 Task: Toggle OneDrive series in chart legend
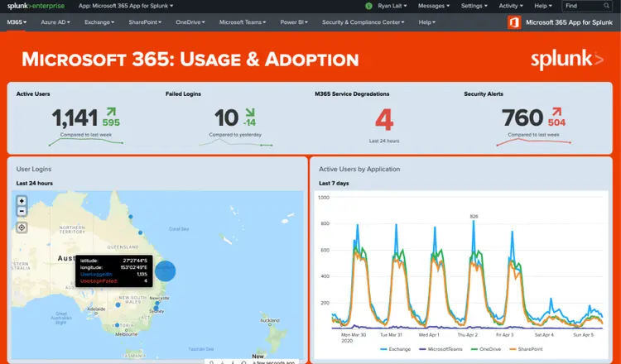click(x=485, y=349)
